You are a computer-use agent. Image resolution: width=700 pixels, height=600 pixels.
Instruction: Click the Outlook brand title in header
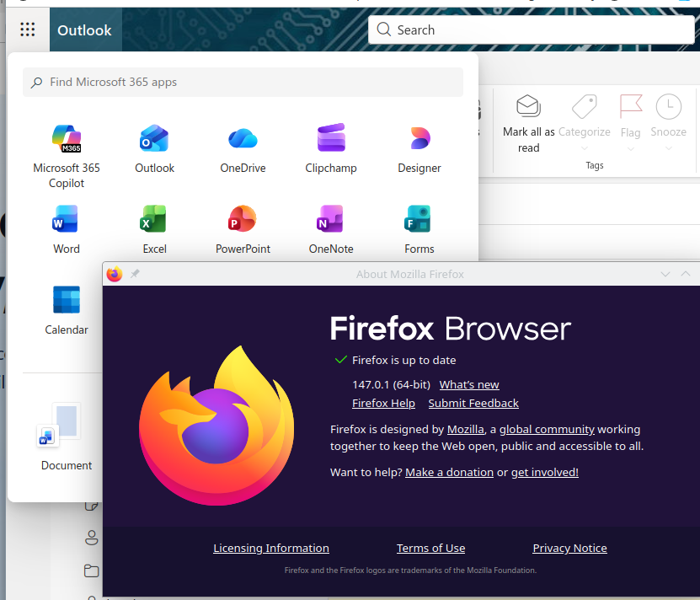click(84, 30)
